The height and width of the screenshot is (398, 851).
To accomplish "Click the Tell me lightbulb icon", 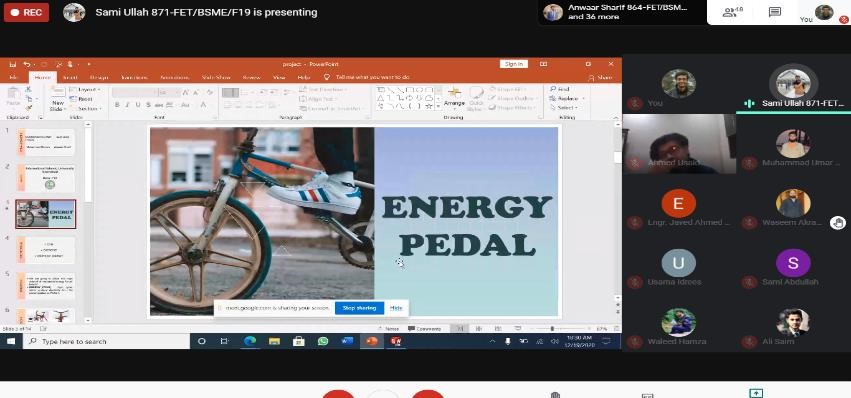I will point(327,78).
